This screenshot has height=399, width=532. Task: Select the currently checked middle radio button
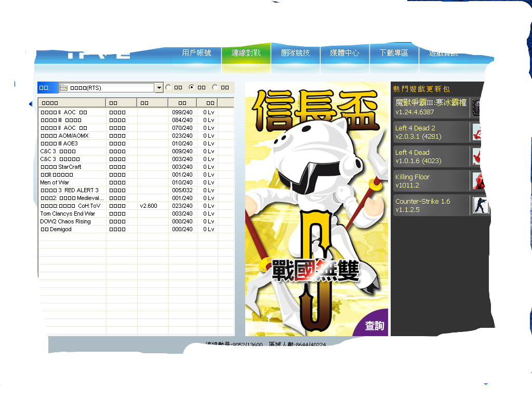[191, 87]
